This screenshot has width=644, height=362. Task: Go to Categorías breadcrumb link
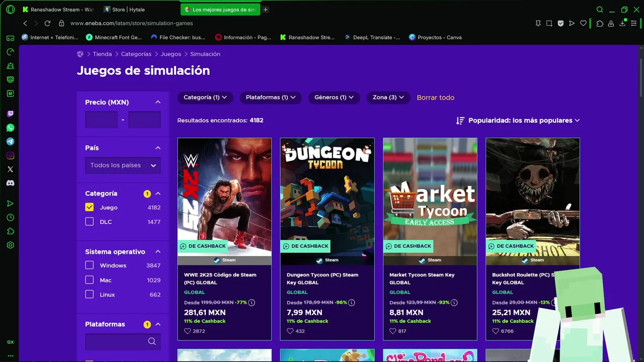coord(136,54)
